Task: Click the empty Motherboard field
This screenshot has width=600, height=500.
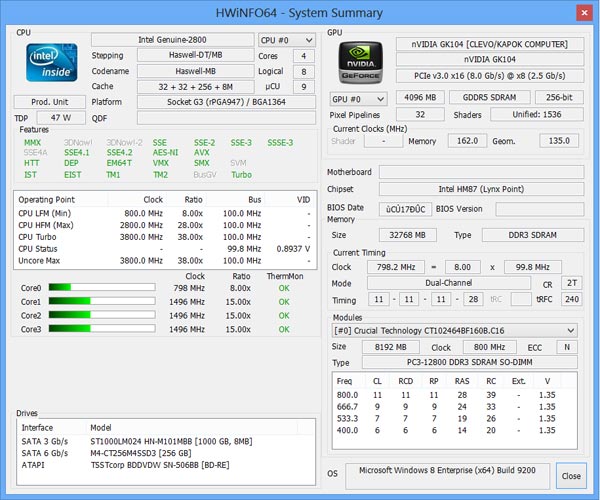Action: point(481,172)
